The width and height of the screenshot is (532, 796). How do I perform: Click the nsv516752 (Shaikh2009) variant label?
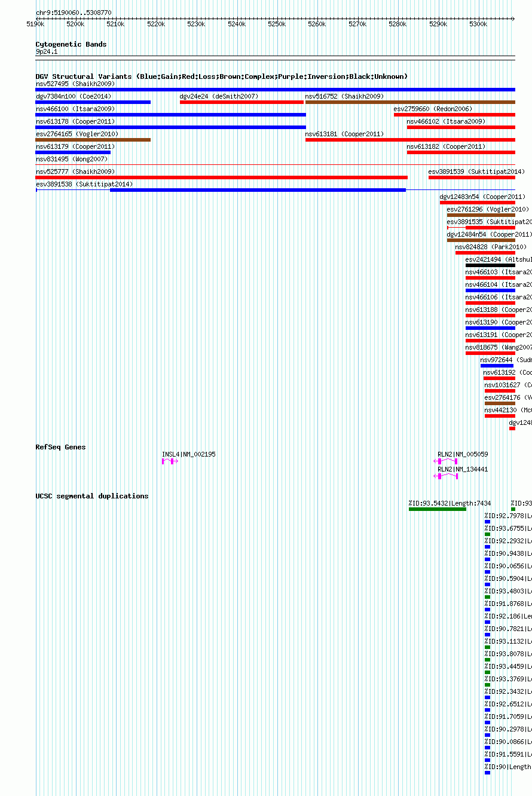[x=345, y=96]
